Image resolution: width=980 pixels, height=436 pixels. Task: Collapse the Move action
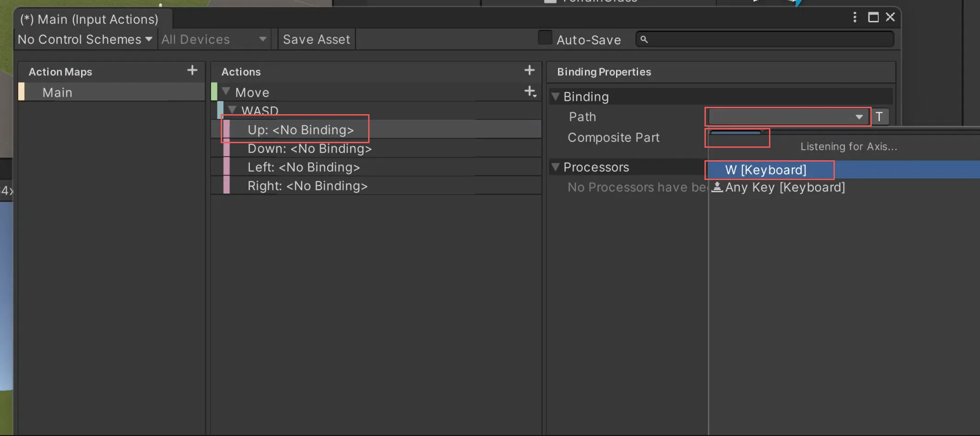226,92
